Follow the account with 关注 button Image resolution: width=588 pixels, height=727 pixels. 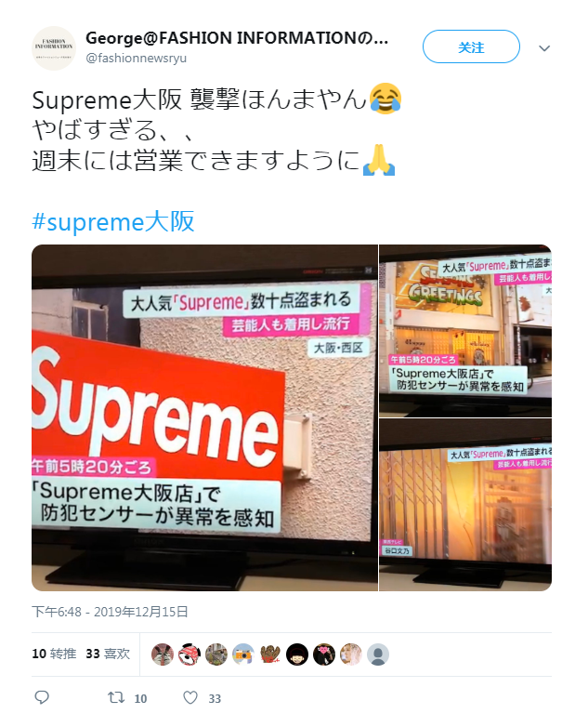pos(471,46)
